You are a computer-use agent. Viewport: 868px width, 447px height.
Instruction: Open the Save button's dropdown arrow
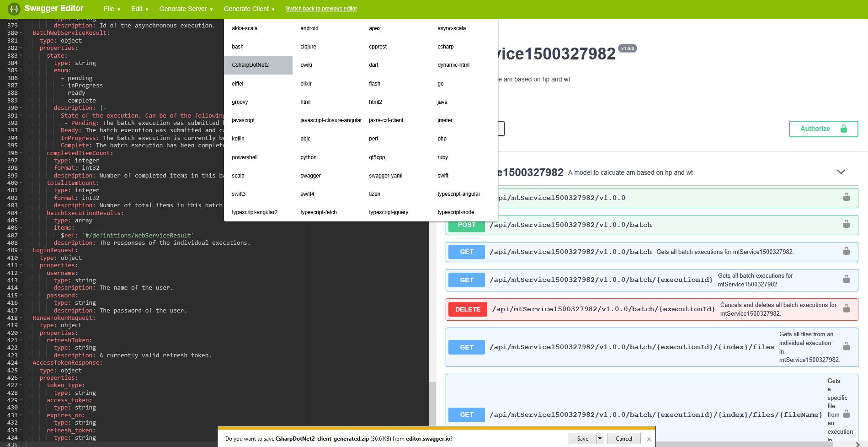(599, 438)
